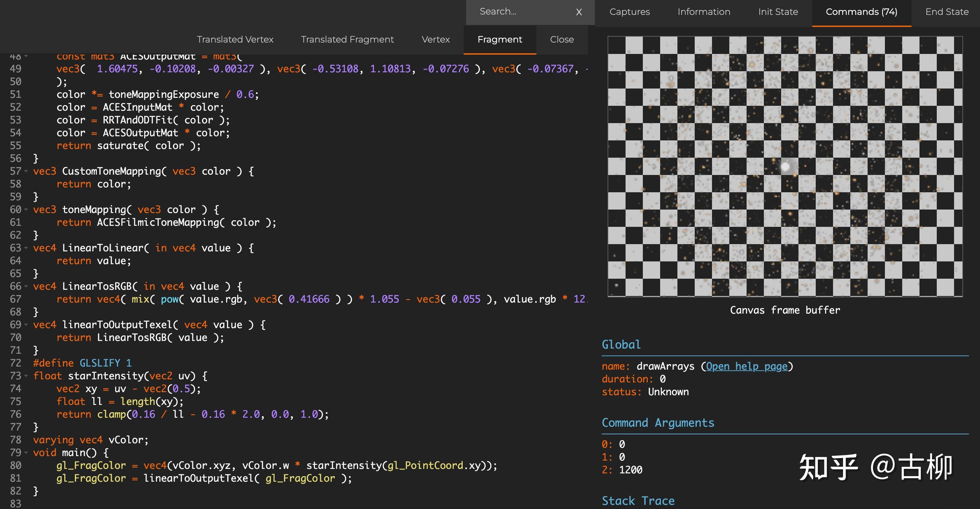Switch to the Captures tab
980x509 pixels.
click(x=629, y=12)
